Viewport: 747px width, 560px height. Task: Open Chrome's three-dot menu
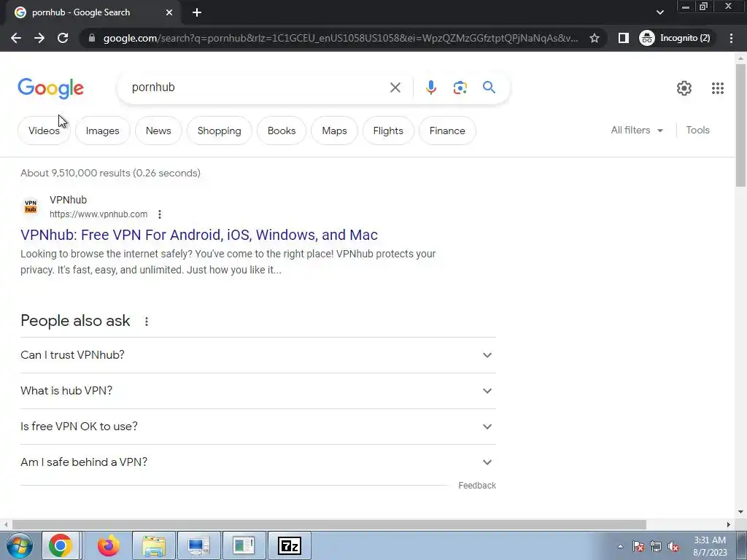click(731, 38)
